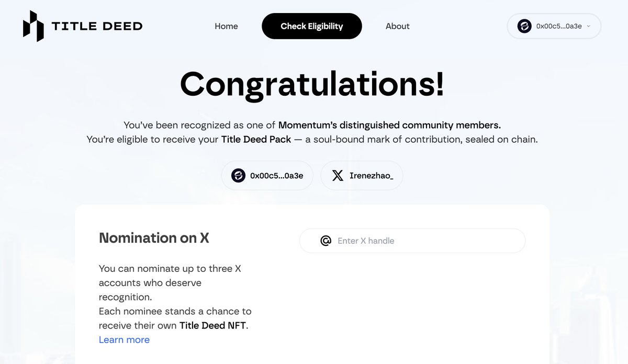Click the bold Title Deed Pack text

pos(256,140)
